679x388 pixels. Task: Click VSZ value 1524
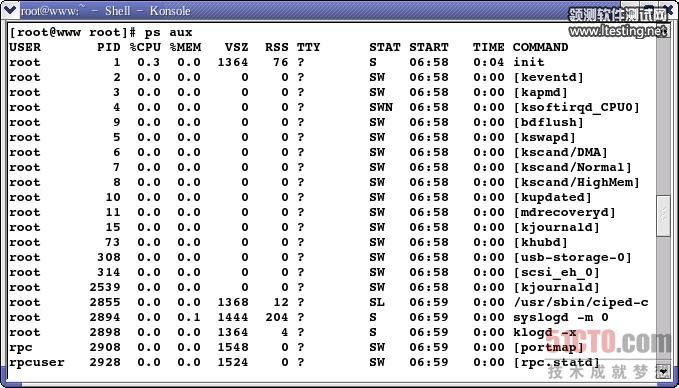pyautogui.click(x=233, y=363)
